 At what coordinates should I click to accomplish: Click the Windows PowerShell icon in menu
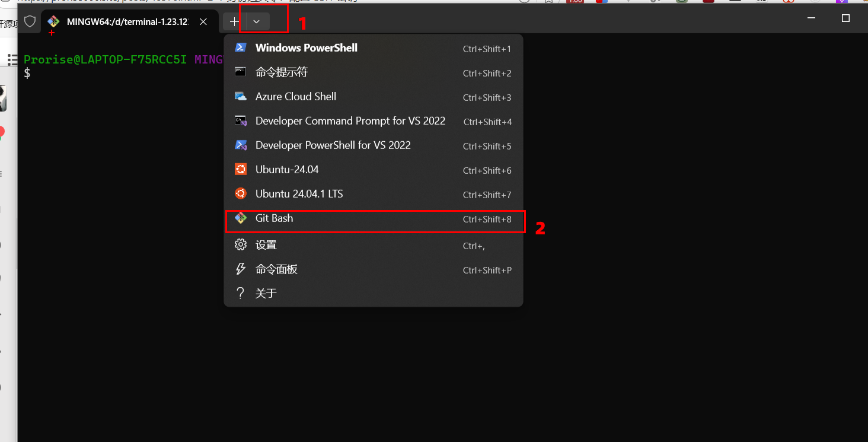click(x=241, y=48)
